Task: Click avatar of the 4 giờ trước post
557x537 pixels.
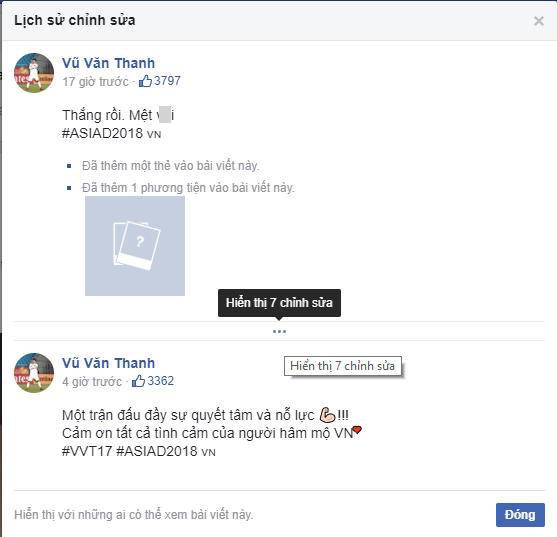Action: coord(34,373)
